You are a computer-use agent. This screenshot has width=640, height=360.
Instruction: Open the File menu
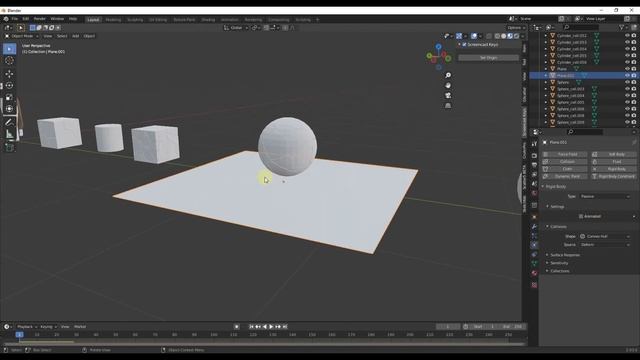coord(15,19)
